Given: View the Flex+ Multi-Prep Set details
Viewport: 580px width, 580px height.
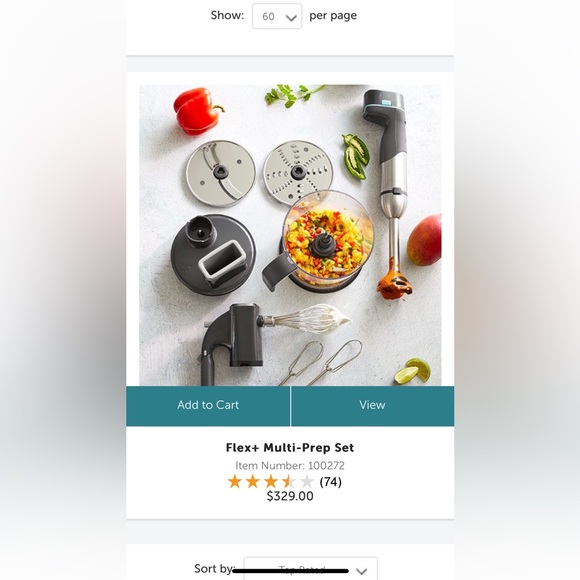Looking at the screenshot, I should [372, 406].
